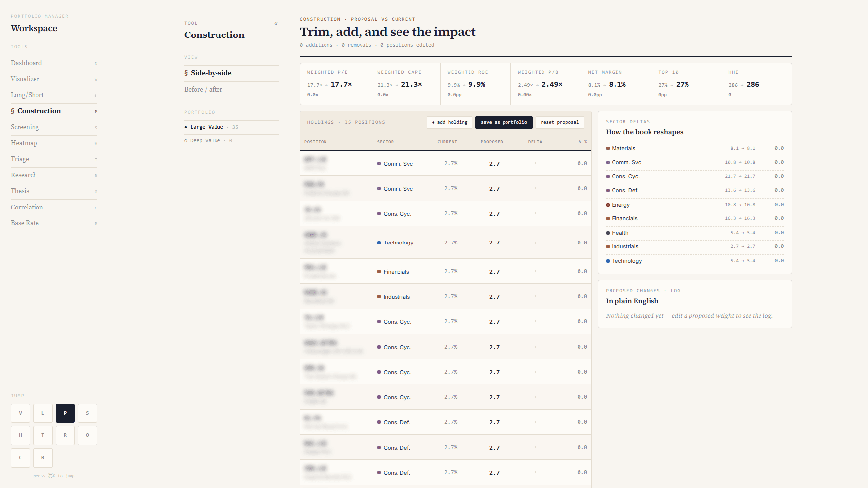
Task: Sort by the SECTOR column header
Action: [x=386, y=142]
